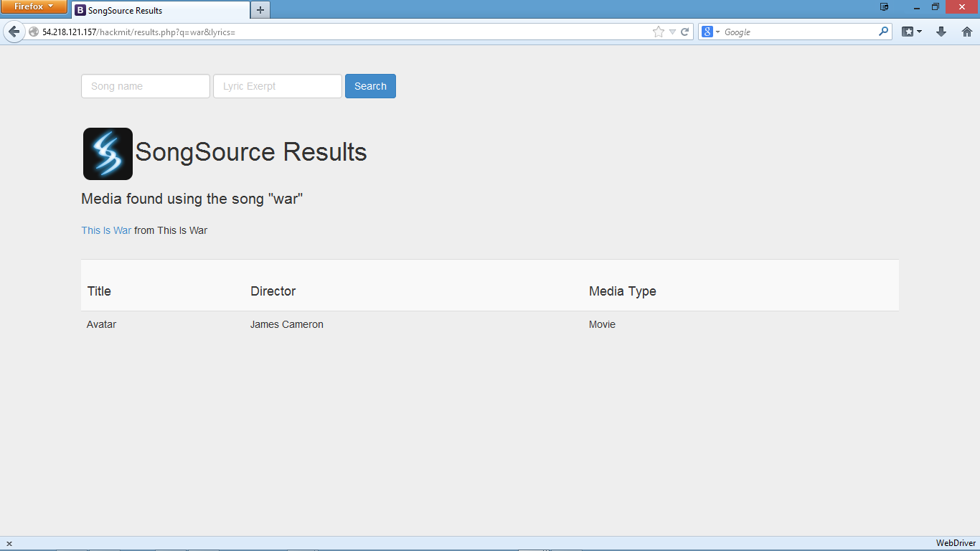Screen dimensions: 980x551
Task: Click the search magnifier icon
Action: [x=883, y=32]
